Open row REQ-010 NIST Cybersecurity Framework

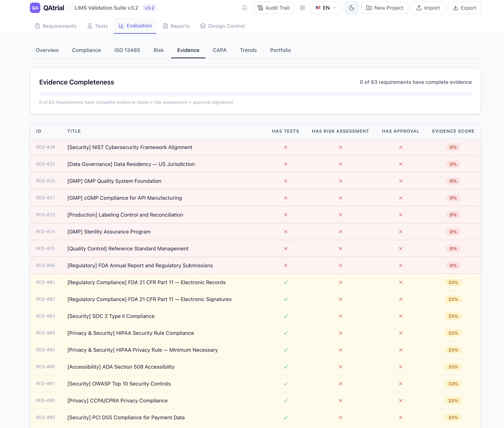pyautogui.click(x=130, y=147)
